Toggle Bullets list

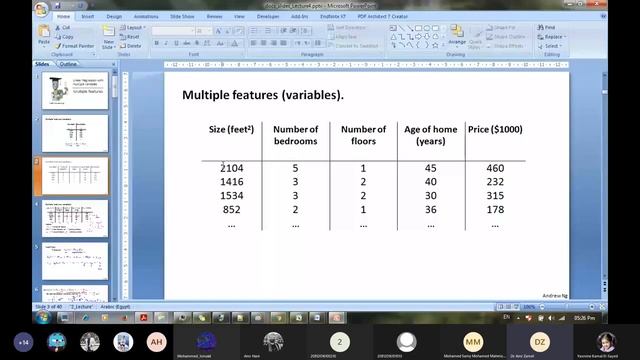point(253,31)
